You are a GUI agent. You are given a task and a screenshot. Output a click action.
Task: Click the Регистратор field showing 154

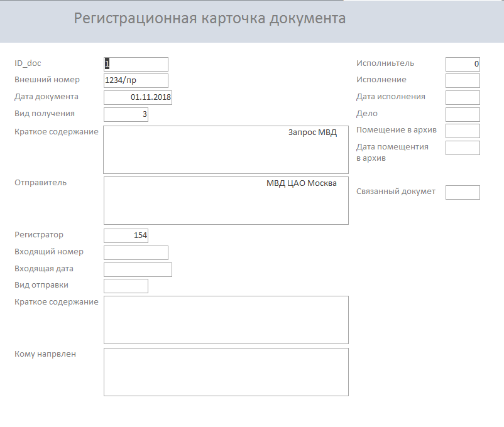(x=126, y=236)
